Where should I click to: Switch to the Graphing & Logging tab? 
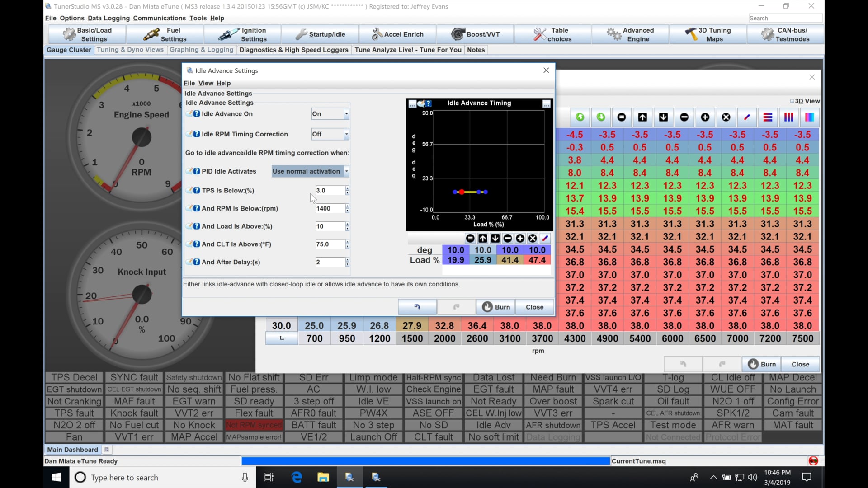[x=201, y=50]
